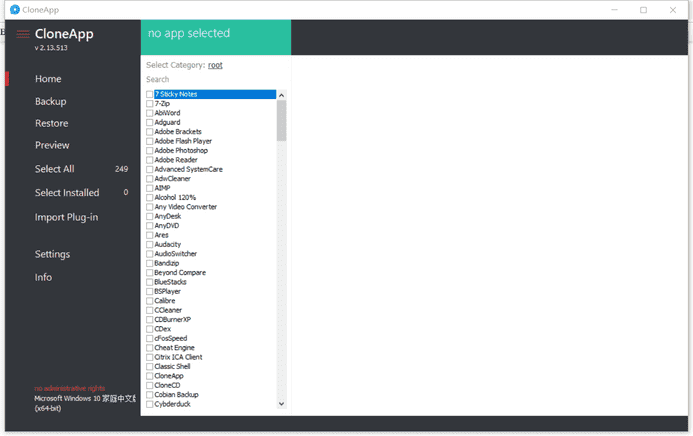Select the AnyDesk entry
693x436 pixels.
pos(168,216)
